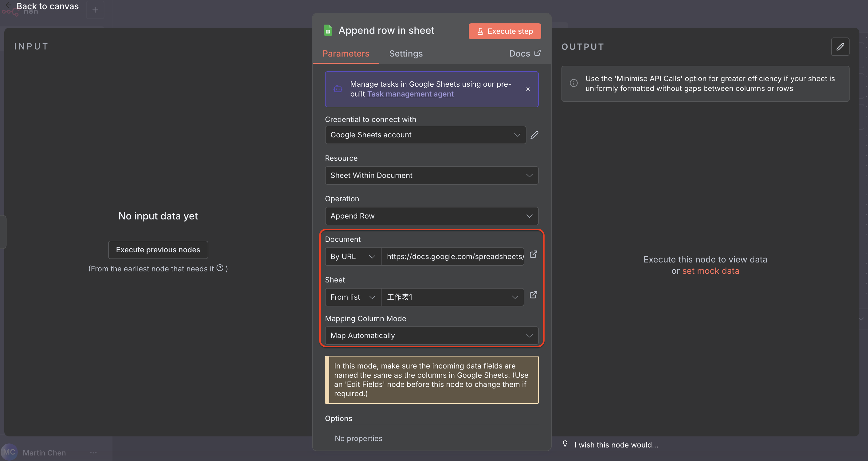Open the Mapping Column Mode dropdown
Screen dimensions: 868x461
431,336
